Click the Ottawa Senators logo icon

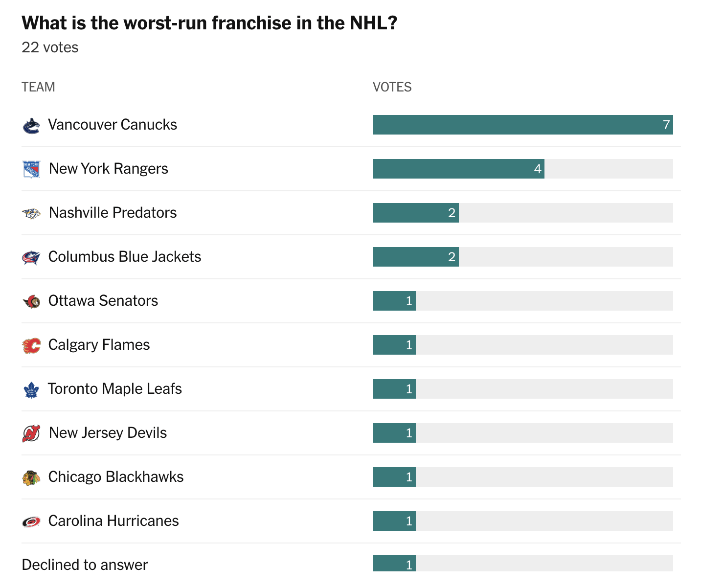point(31,301)
